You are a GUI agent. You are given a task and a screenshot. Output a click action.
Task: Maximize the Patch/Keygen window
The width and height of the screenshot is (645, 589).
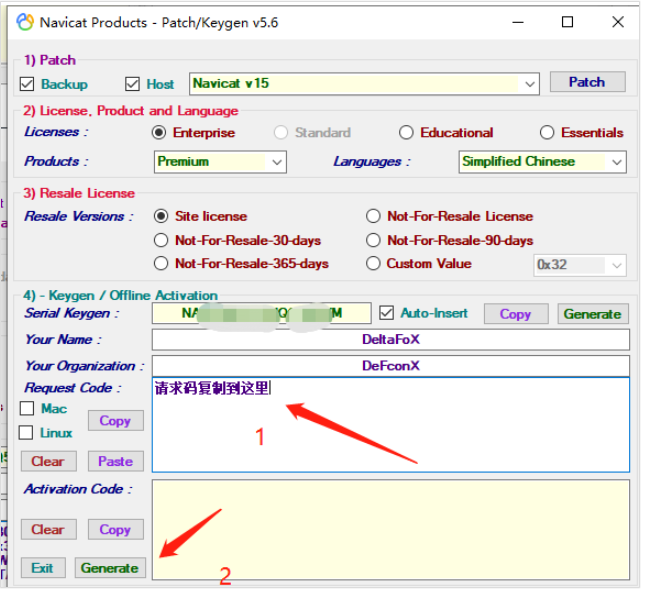pyautogui.click(x=567, y=22)
